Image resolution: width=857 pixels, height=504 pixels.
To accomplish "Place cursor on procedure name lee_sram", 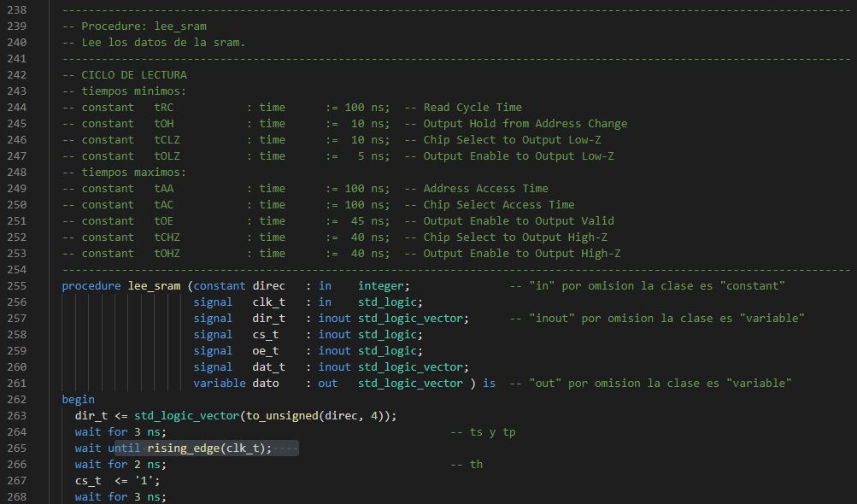I will point(154,286).
